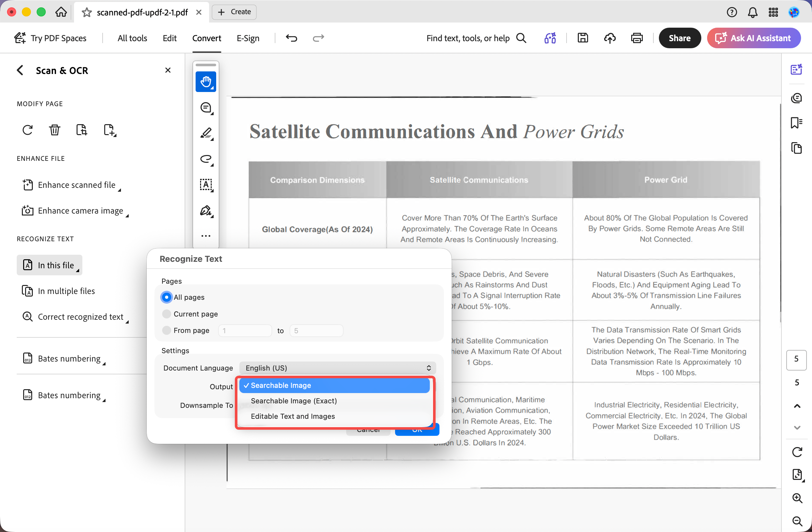The image size is (812, 532).
Task: Open the notifications bell
Action: pos(752,12)
